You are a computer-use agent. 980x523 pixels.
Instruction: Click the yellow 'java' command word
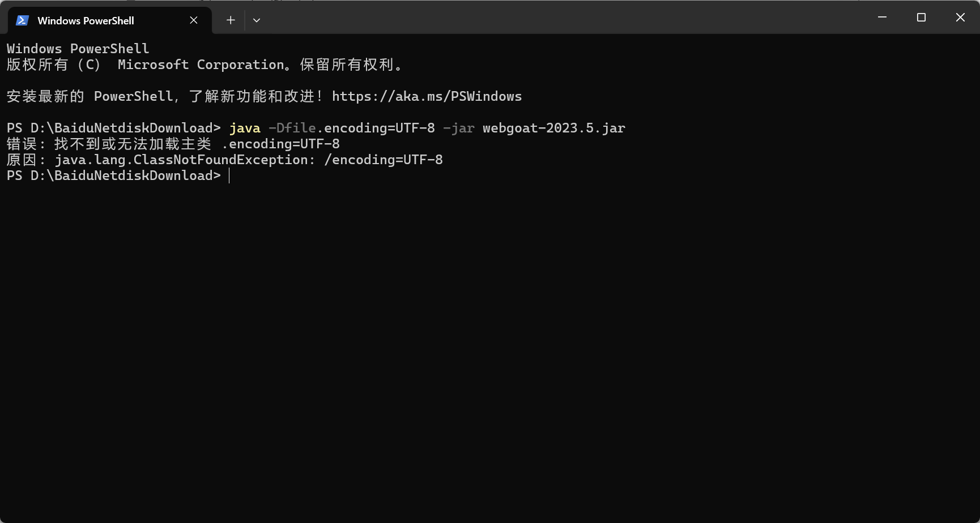(245, 128)
